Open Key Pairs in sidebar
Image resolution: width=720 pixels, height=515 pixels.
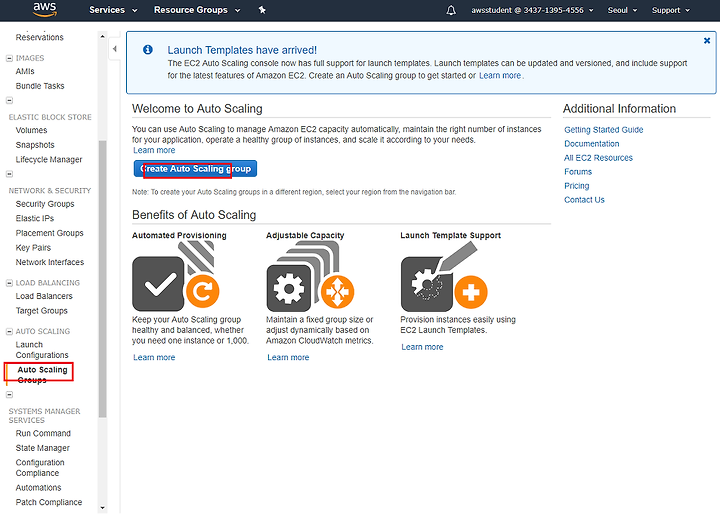point(33,248)
